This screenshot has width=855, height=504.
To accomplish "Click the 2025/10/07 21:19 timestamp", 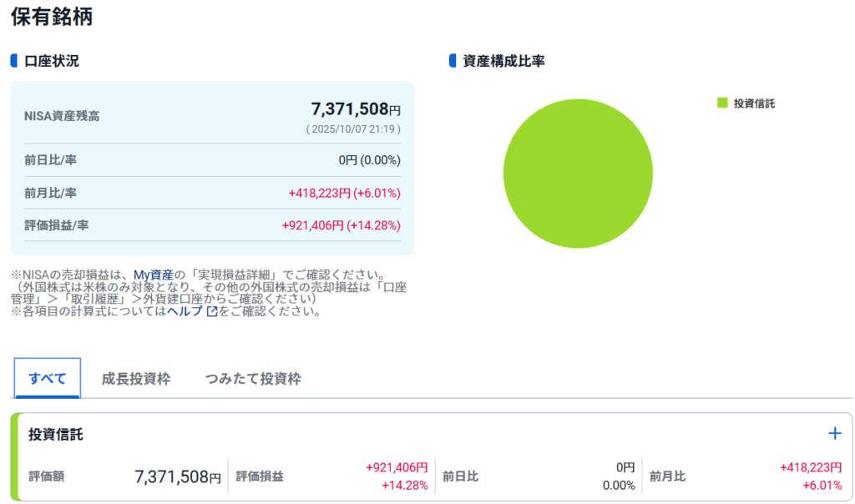I will pyautogui.click(x=354, y=129).
